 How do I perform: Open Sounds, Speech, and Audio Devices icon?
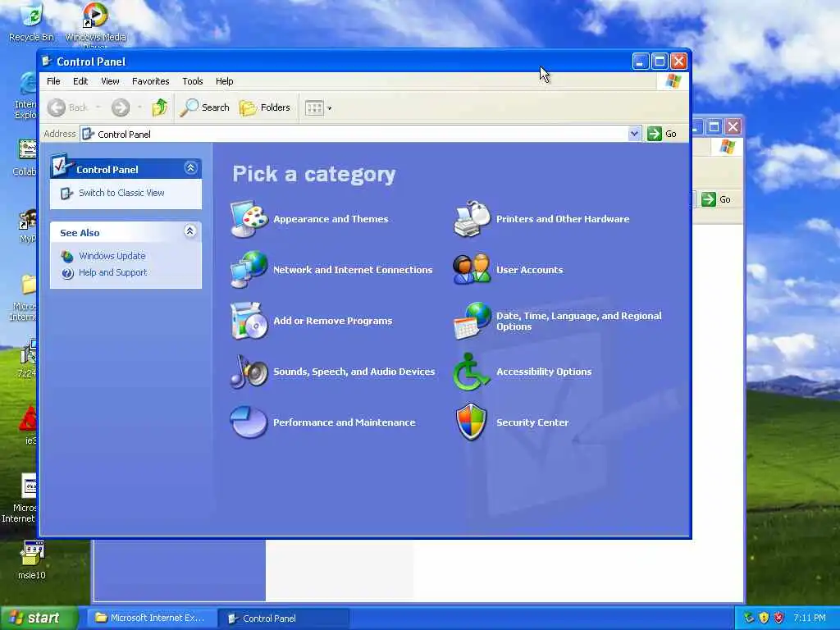[249, 372]
